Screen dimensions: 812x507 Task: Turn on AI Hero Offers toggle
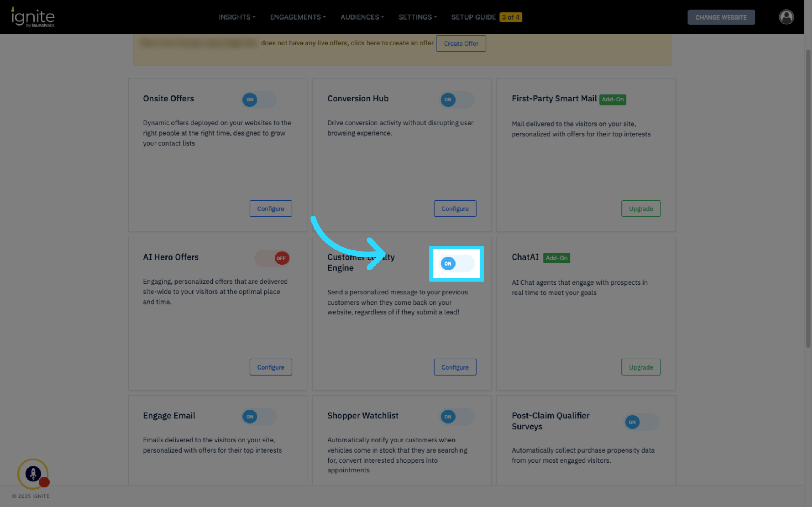[272, 258]
